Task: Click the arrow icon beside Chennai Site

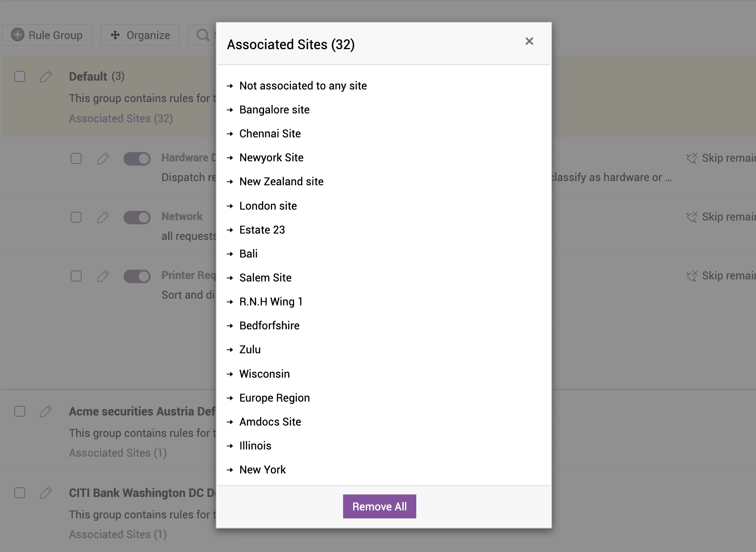Action: click(230, 134)
